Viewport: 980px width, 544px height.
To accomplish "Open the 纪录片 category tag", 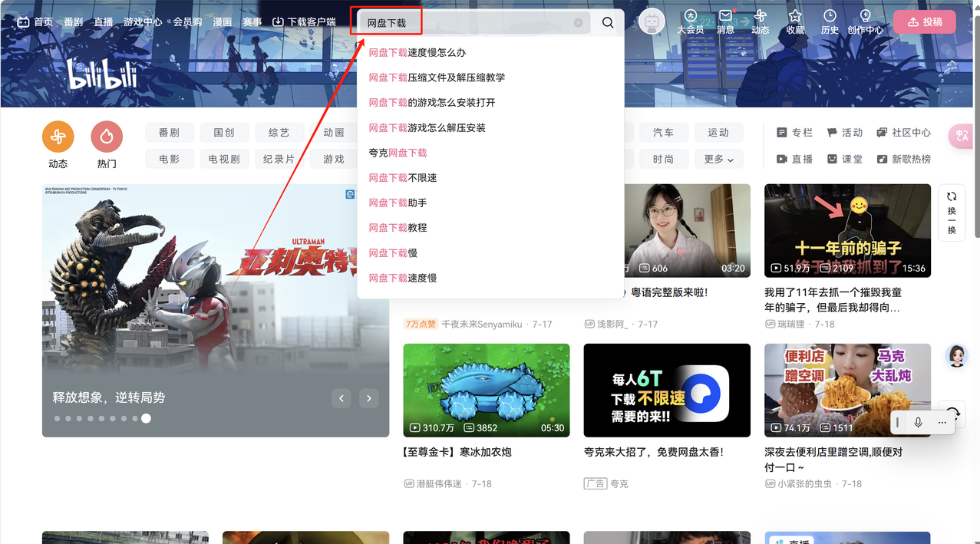I will pyautogui.click(x=279, y=159).
